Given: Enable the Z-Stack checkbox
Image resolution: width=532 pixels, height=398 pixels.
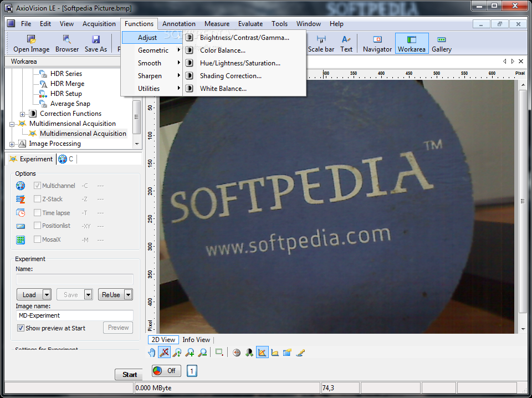Looking at the screenshot, I should coord(37,199).
